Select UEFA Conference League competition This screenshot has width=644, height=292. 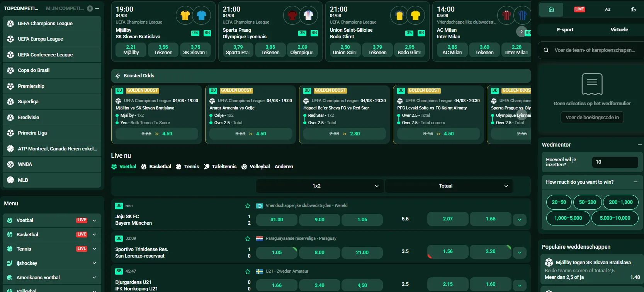[52, 55]
